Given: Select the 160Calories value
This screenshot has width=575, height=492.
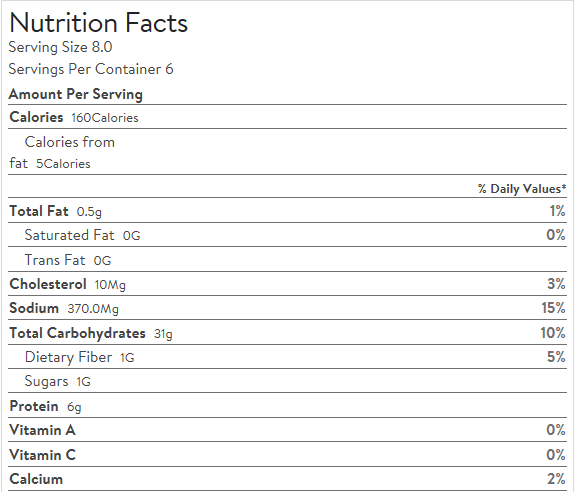Looking at the screenshot, I should coord(105,118).
